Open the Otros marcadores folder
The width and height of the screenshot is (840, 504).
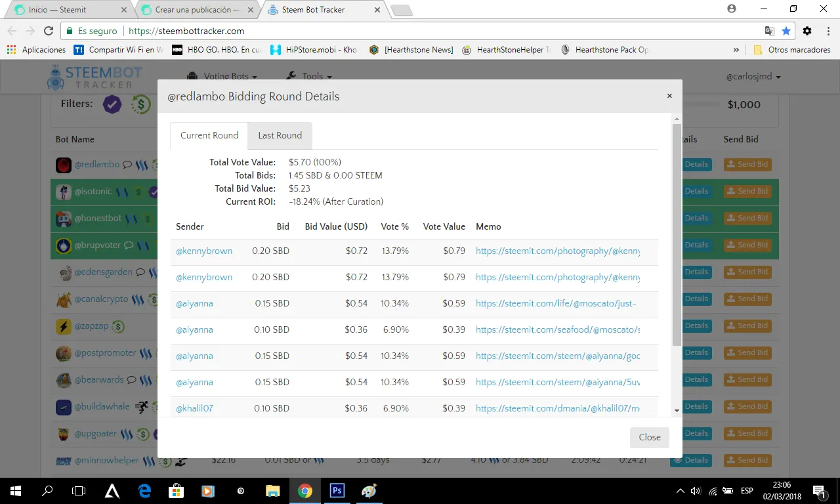pos(791,49)
